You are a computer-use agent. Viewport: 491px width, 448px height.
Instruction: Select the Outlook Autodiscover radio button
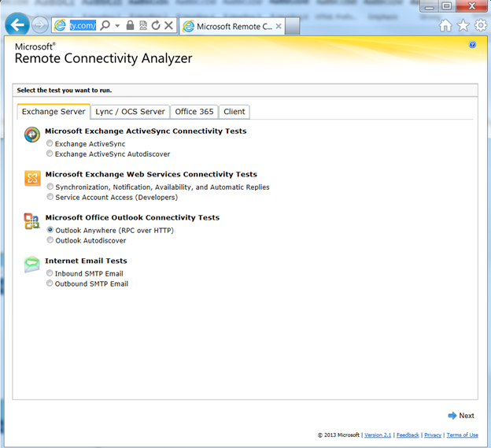coord(50,239)
